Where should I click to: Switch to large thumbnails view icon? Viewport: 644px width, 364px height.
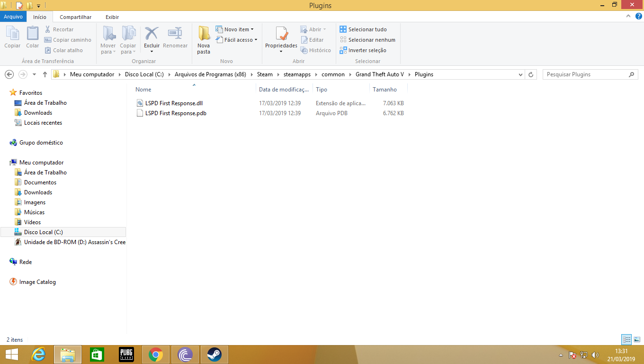637,339
